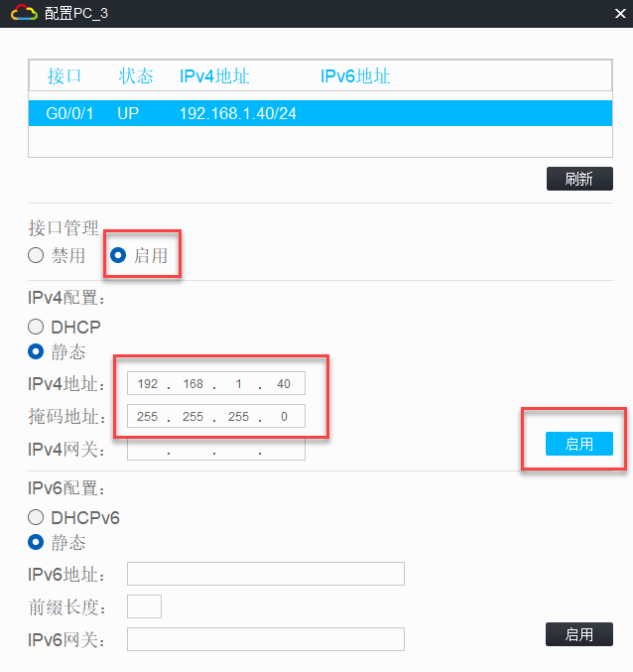The image size is (633, 672).
Task: Click the first octet of 掩码地址
Action: [x=148, y=417]
